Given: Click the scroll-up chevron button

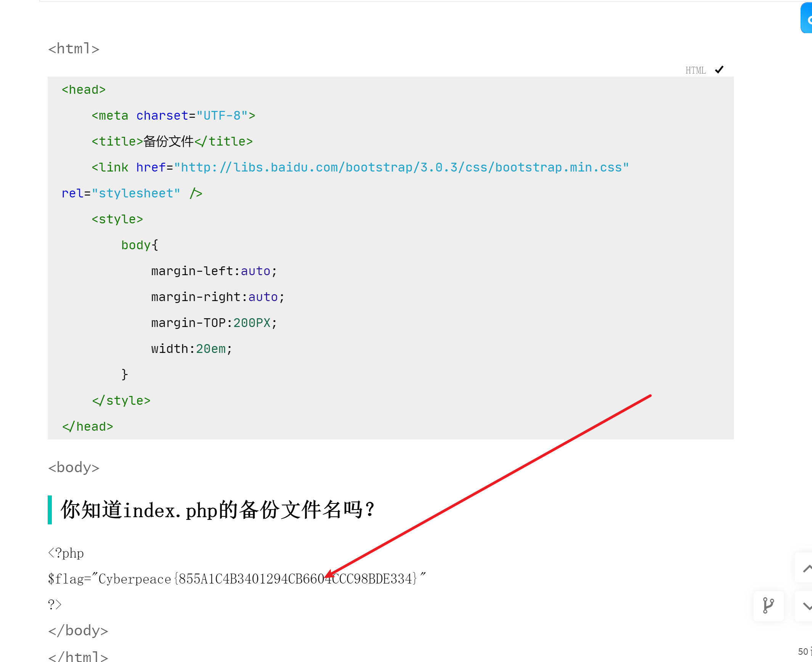Looking at the screenshot, I should pos(806,568).
